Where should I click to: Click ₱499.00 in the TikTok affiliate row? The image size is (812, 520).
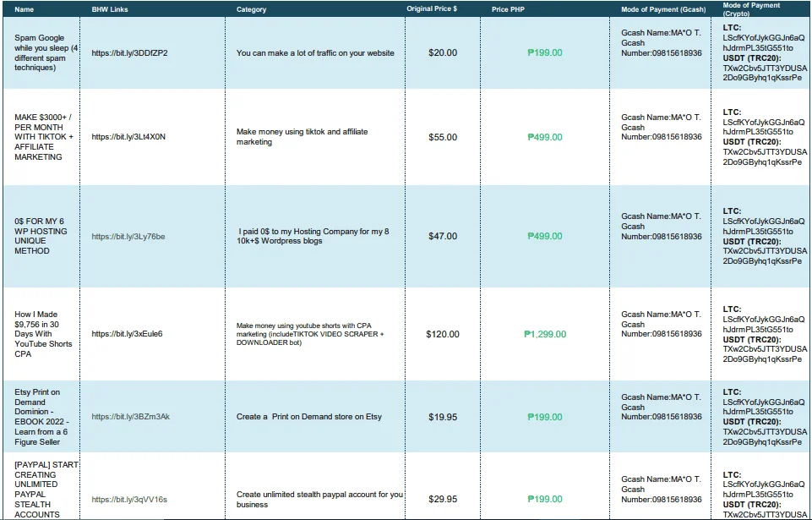pyautogui.click(x=545, y=137)
